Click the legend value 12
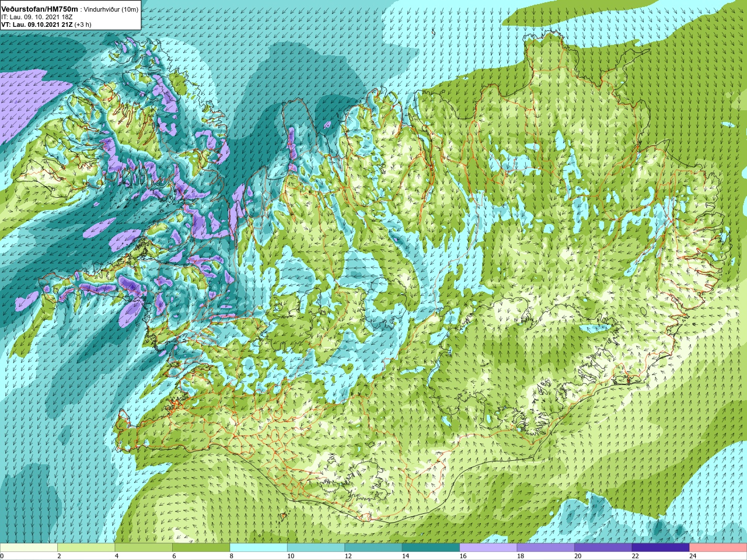Viewport: 747px width, 560px height. 348,556
